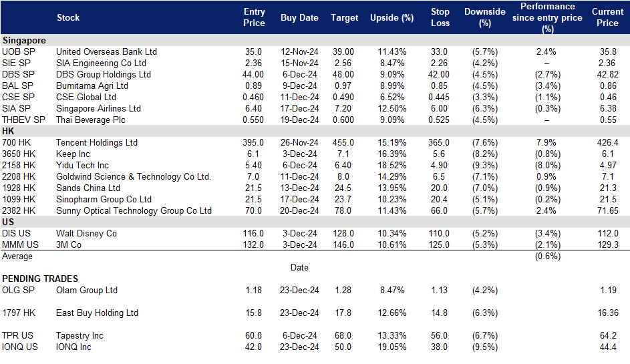Click the 'UOB SP' ticker cell
Viewport: 630px width, 364px height.
point(19,52)
